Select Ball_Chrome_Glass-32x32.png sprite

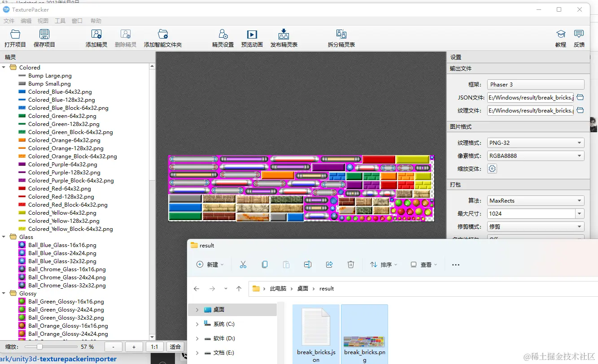pyautogui.click(x=67, y=286)
